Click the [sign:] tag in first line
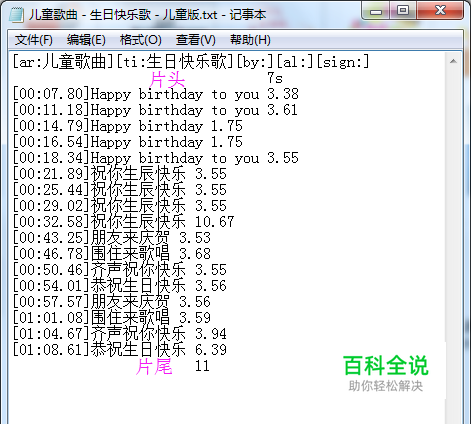This screenshot has height=424, width=471. pos(343,62)
